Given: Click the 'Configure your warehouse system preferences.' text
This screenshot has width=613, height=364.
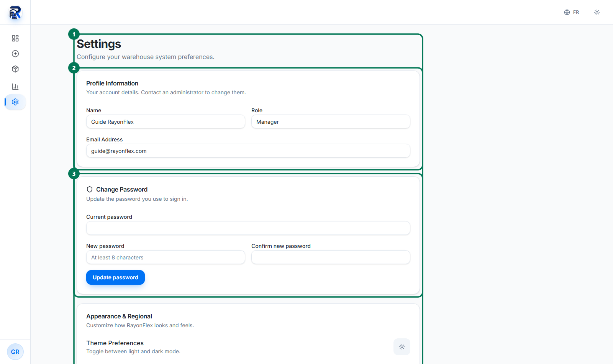Looking at the screenshot, I should (146, 57).
